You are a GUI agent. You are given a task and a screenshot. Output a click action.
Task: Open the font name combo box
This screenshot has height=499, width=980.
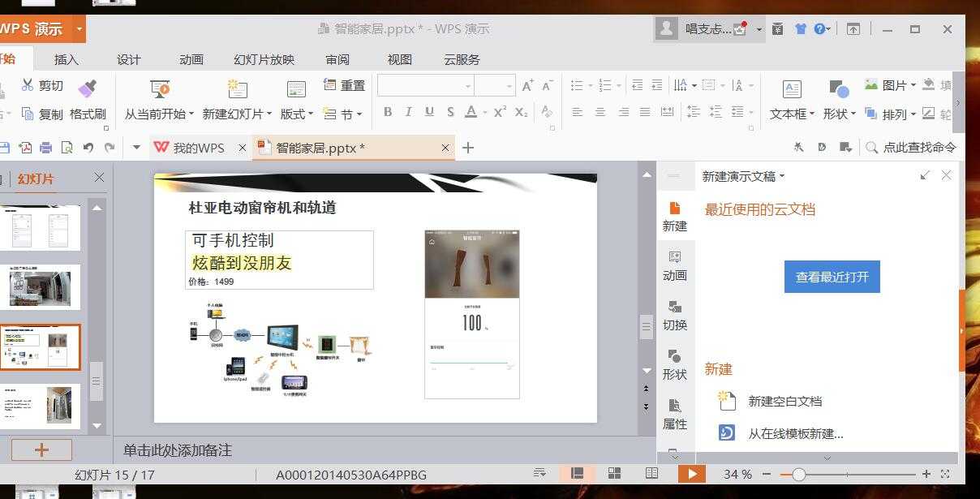pos(425,85)
